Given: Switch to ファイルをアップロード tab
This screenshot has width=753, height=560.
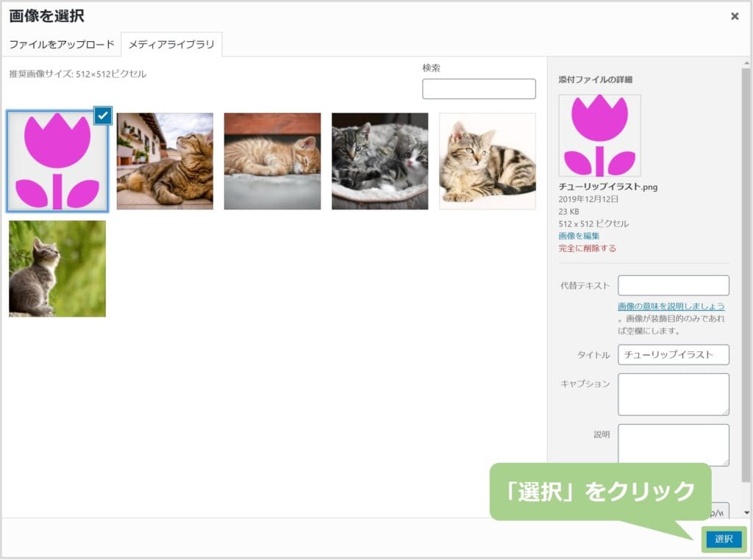Looking at the screenshot, I should pyautogui.click(x=62, y=45).
